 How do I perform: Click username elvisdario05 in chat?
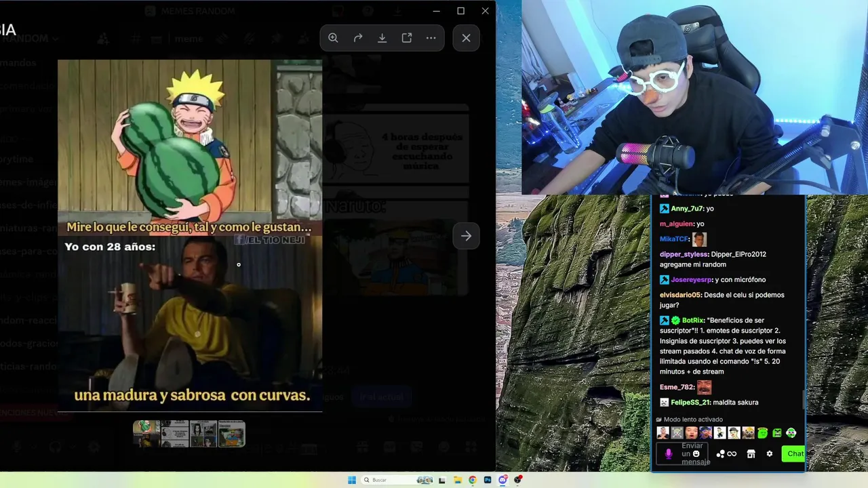[x=680, y=295]
